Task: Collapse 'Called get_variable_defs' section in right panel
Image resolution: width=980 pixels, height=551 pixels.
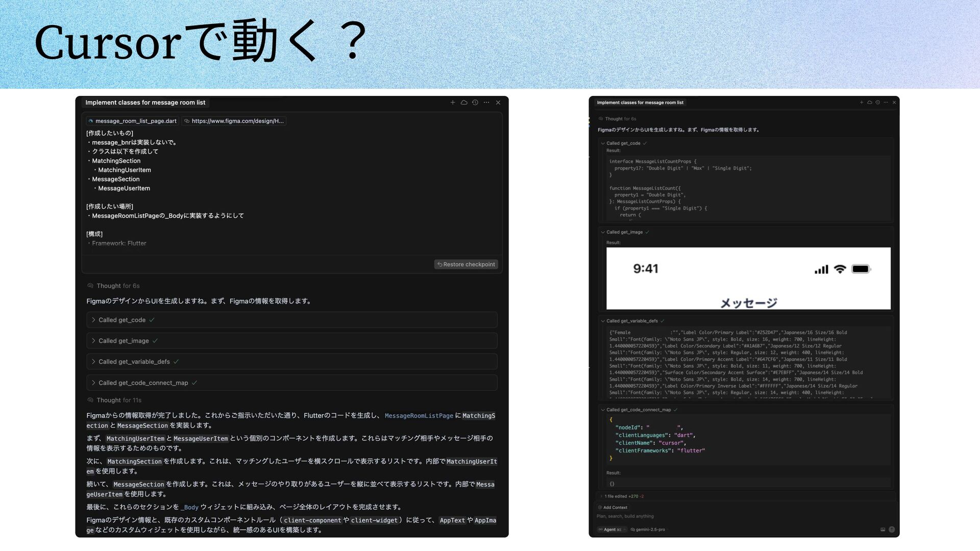Action: [632, 321]
